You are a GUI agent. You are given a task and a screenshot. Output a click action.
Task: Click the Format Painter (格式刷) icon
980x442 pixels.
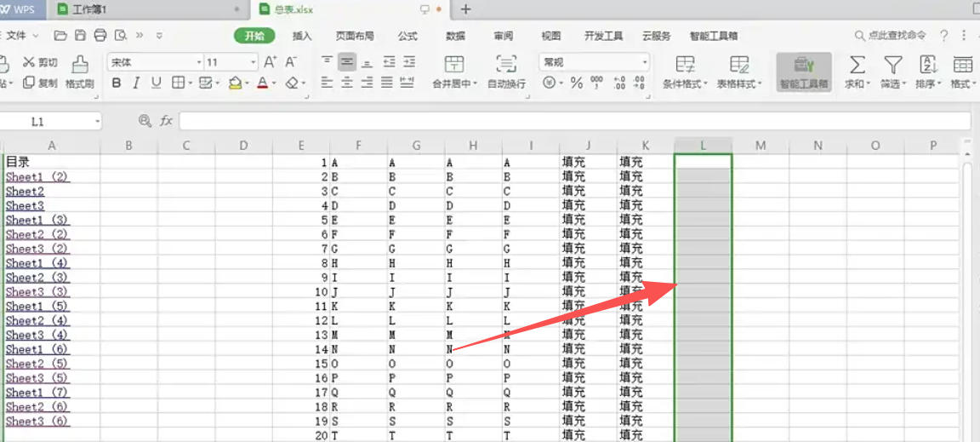(x=79, y=65)
